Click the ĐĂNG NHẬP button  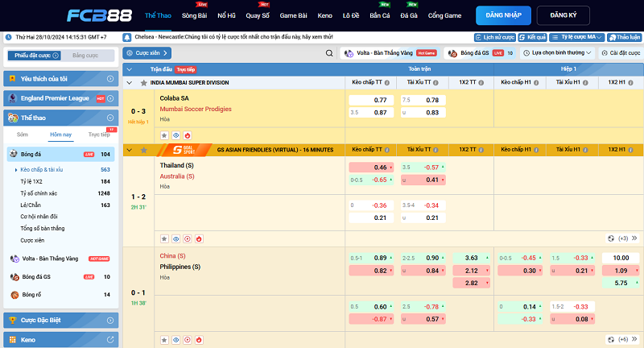point(504,15)
